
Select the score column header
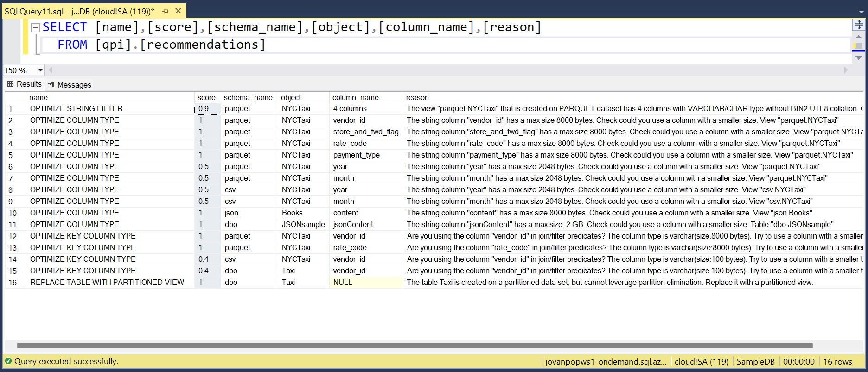pyautogui.click(x=207, y=97)
